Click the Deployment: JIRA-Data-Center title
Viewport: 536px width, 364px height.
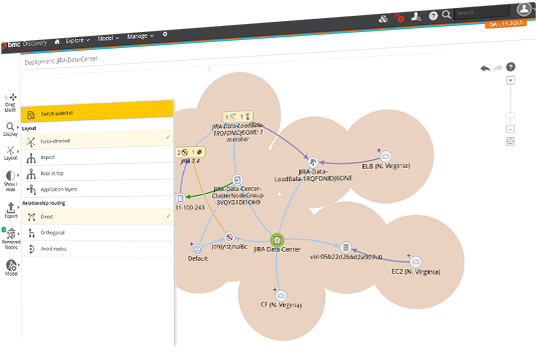(61, 60)
